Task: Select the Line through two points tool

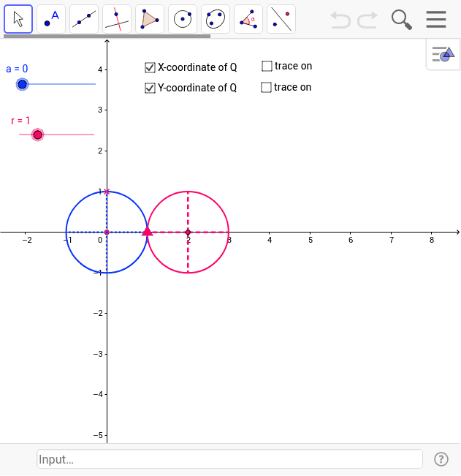Action: (84, 19)
